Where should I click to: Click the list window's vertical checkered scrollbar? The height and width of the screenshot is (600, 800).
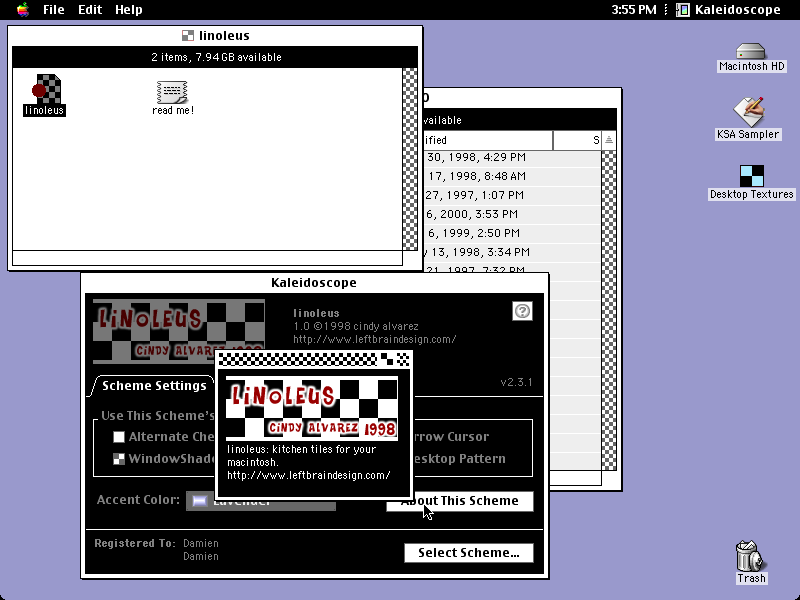(609, 310)
